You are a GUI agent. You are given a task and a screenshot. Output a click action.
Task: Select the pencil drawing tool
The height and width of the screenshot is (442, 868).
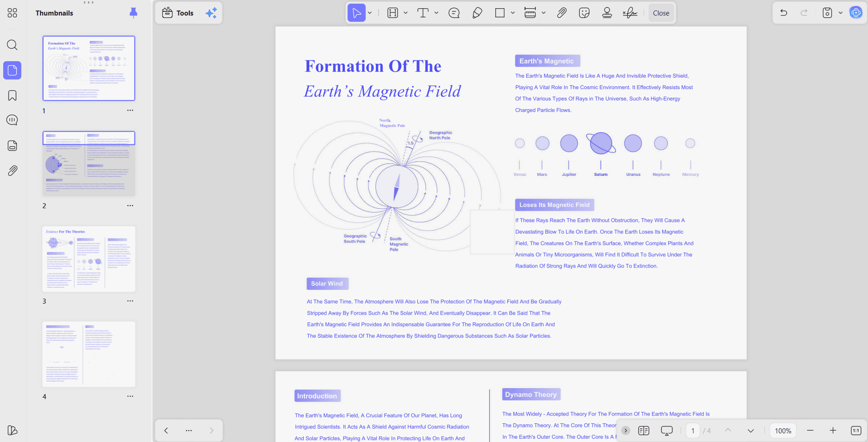point(477,13)
